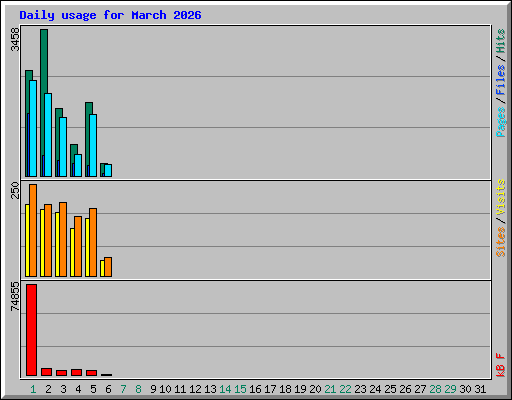The width and height of the screenshot is (512, 400).
Task: Click day label 30 on the x-axis
Action: 465,389
